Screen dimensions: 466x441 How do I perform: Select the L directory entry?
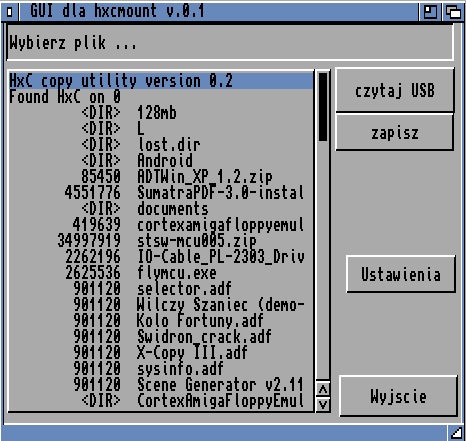pos(161,129)
